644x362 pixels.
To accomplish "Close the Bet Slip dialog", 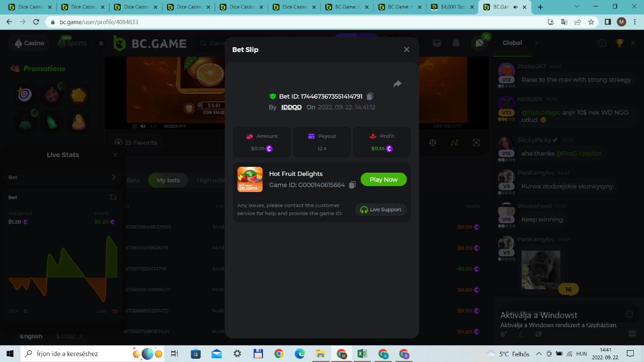I will pyautogui.click(x=406, y=49).
